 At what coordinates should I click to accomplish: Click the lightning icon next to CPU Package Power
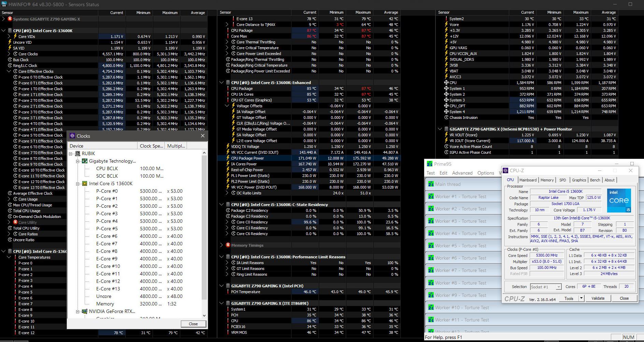[228, 158]
